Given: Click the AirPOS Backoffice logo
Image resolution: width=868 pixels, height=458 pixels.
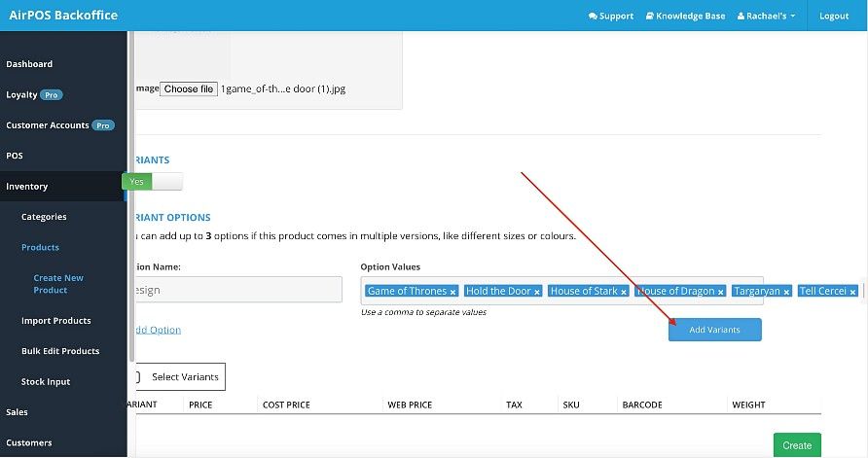Looking at the screenshot, I should pos(63,16).
